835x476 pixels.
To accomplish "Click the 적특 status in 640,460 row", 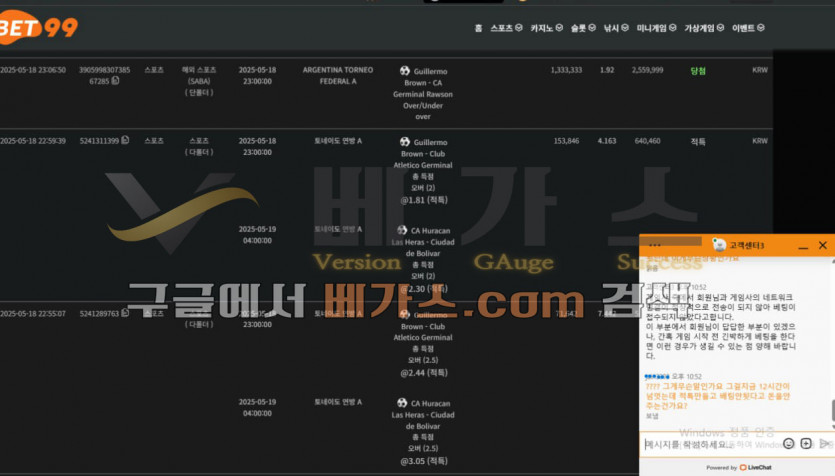I will 698,141.
